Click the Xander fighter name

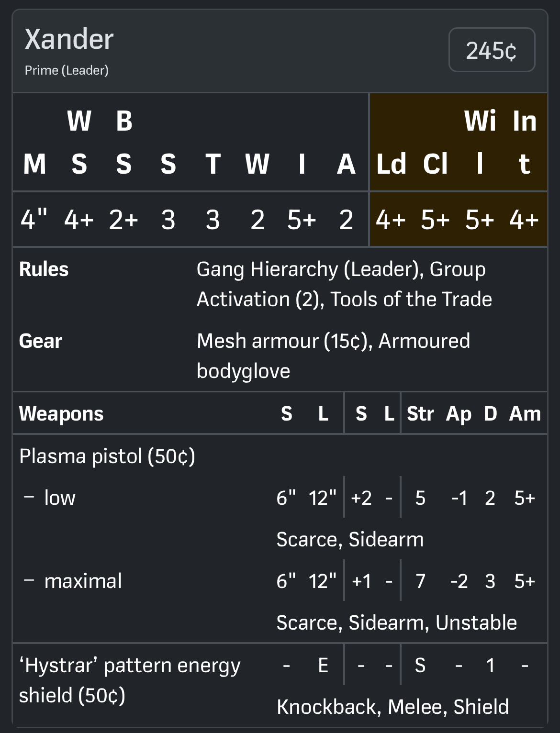point(69,39)
